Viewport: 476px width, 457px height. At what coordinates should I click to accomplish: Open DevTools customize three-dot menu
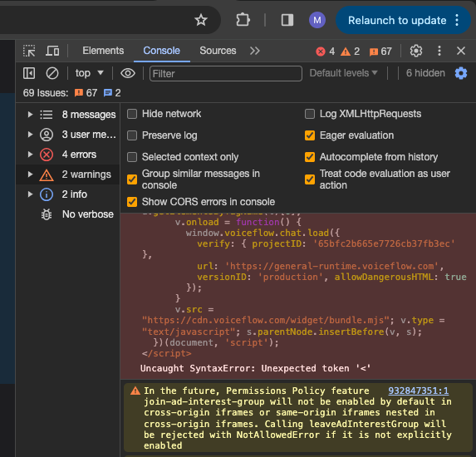(x=439, y=51)
